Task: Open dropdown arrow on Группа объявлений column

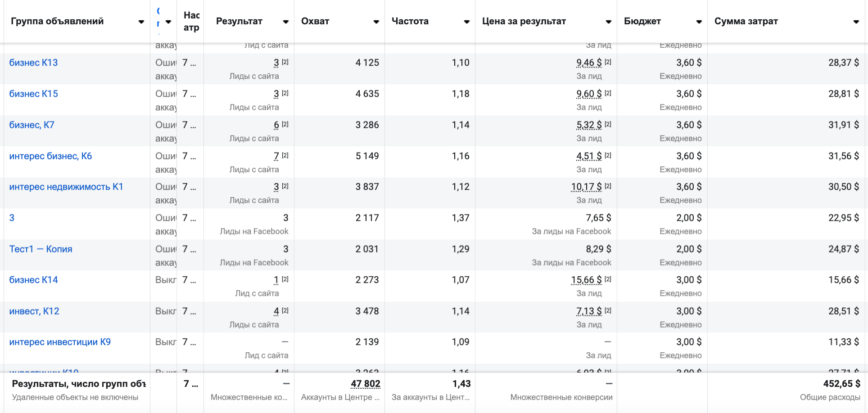Action: click(141, 22)
